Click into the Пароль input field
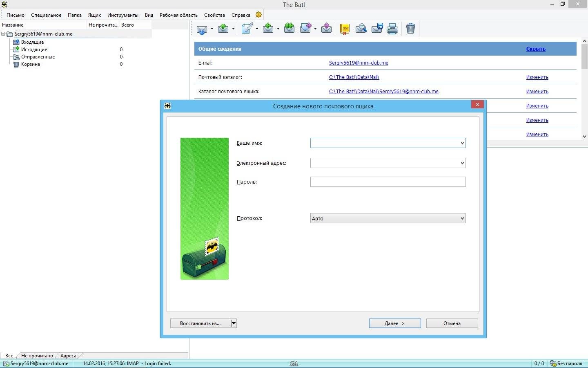This screenshot has width=588, height=368. coord(388,182)
